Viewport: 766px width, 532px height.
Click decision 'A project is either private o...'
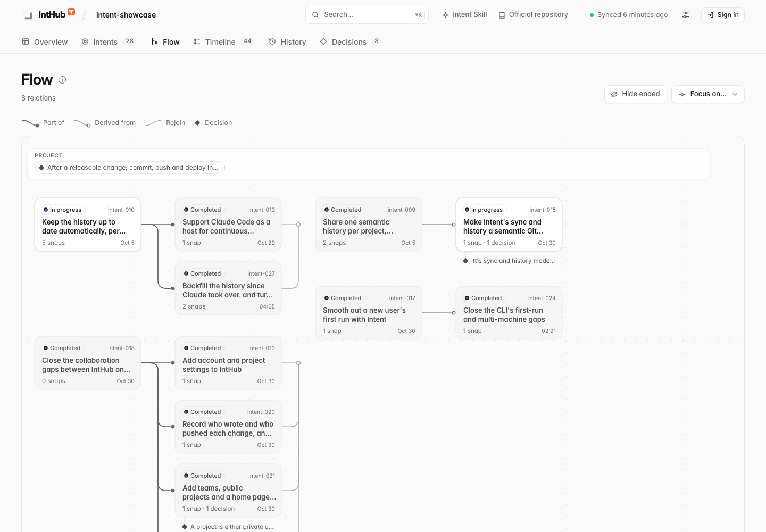pyautogui.click(x=228, y=527)
